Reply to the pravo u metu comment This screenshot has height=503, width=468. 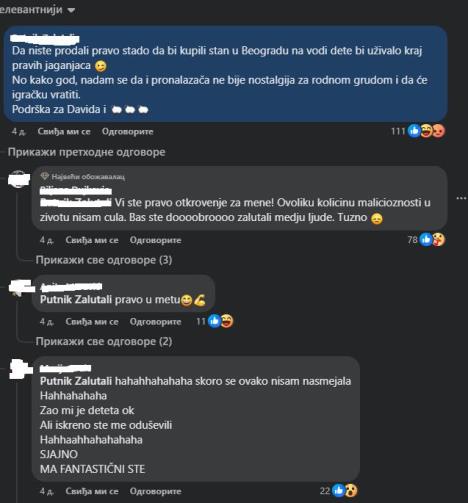(155, 321)
